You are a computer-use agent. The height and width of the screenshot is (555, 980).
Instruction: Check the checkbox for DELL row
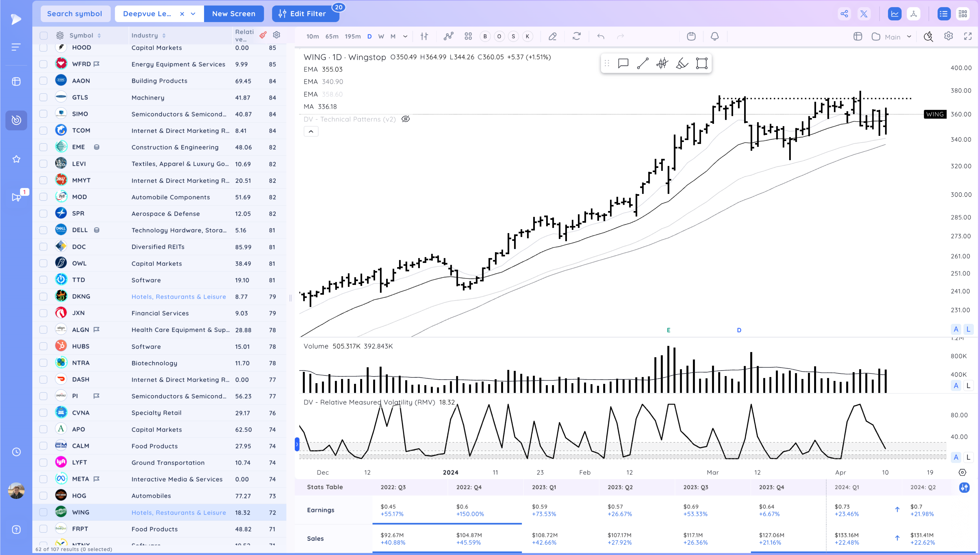coord(43,230)
